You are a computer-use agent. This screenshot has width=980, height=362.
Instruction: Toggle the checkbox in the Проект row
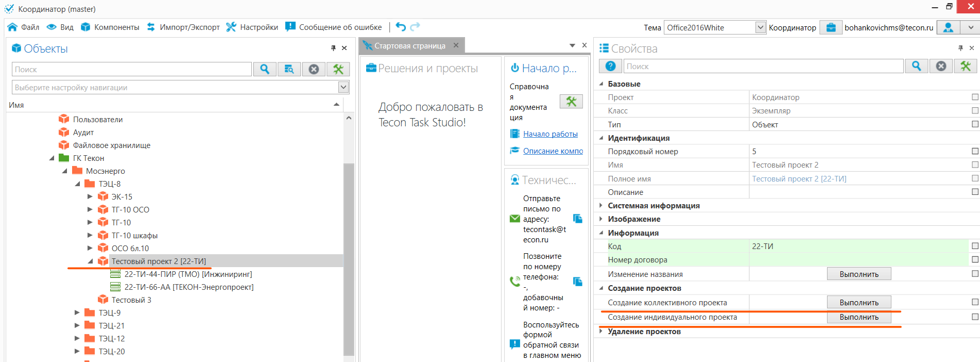coord(974,97)
